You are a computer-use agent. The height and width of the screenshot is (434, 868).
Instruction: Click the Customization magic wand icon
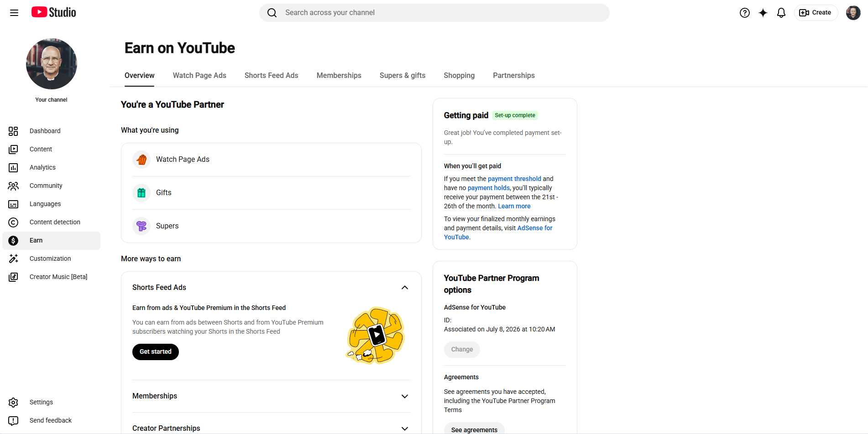coord(13,259)
